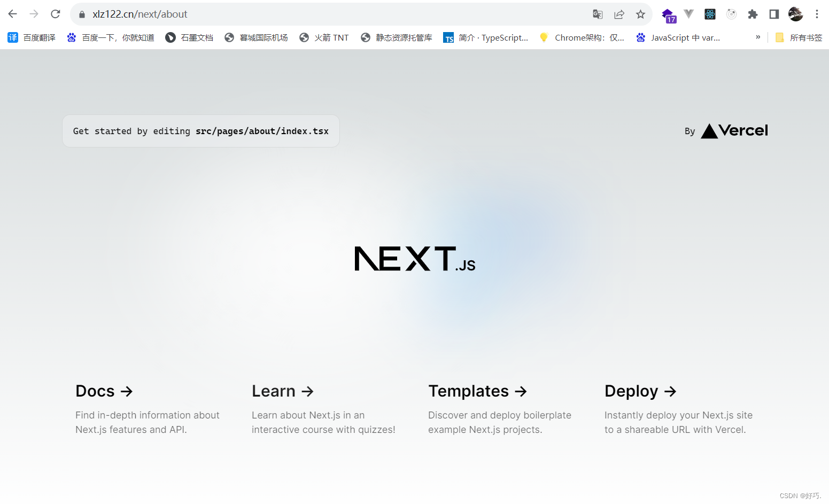Open the profile avatar menu
Image resolution: width=829 pixels, height=504 pixels.
(795, 14)
